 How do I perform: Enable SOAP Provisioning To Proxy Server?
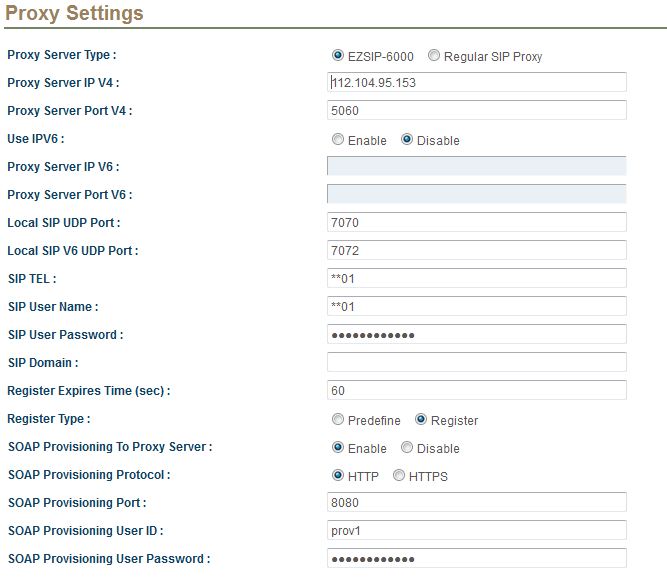coord(338,447)
